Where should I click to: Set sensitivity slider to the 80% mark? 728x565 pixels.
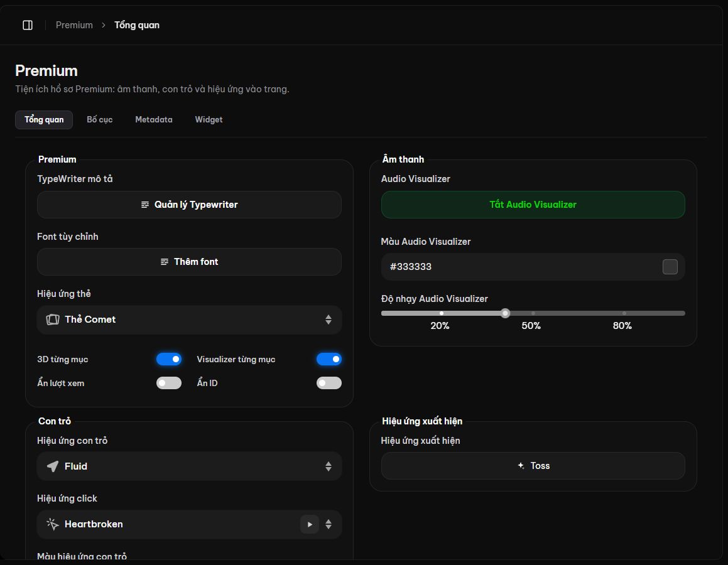624,314
